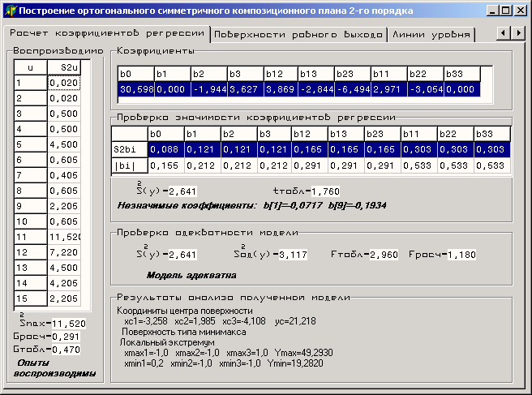Select the b23 coefficient value -6,494

[353, 88]
